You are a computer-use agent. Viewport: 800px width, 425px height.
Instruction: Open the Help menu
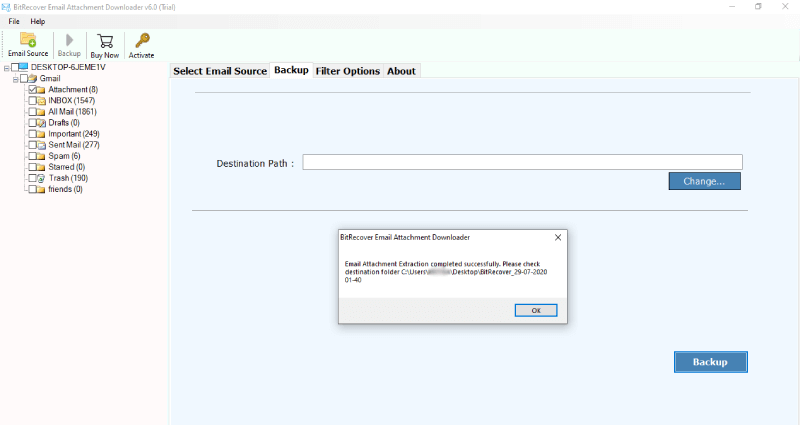point(37,21)
